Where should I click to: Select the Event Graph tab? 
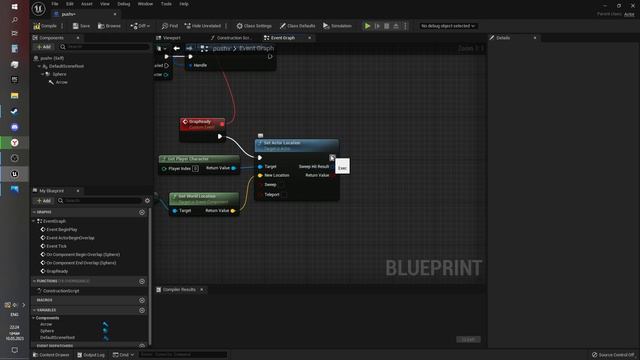[282, 38]
